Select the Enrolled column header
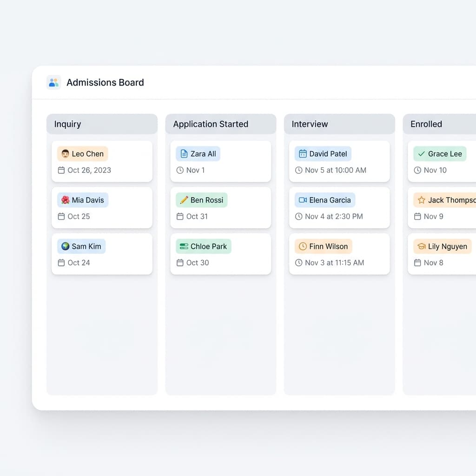This screenshot has width=476, height=476. pyautogui.click(x=439, y=124)
